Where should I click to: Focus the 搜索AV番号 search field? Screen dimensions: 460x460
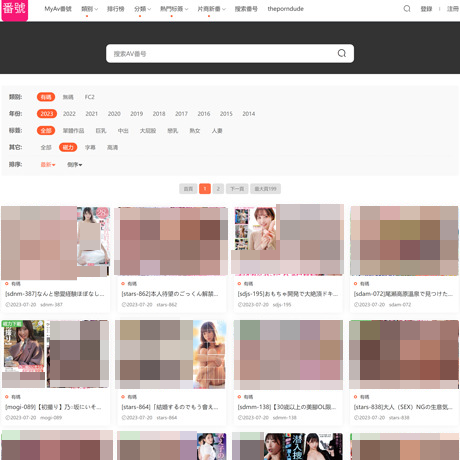tap(222, 54)
